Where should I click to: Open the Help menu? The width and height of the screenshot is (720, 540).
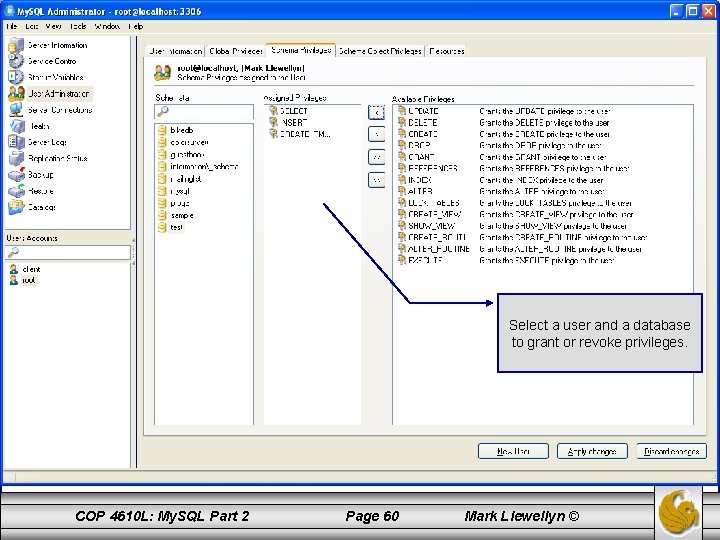(x=135, y=26)
